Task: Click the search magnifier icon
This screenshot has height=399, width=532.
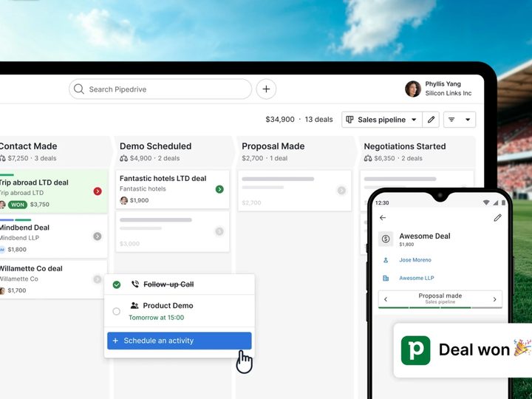Action: (79, 89)
